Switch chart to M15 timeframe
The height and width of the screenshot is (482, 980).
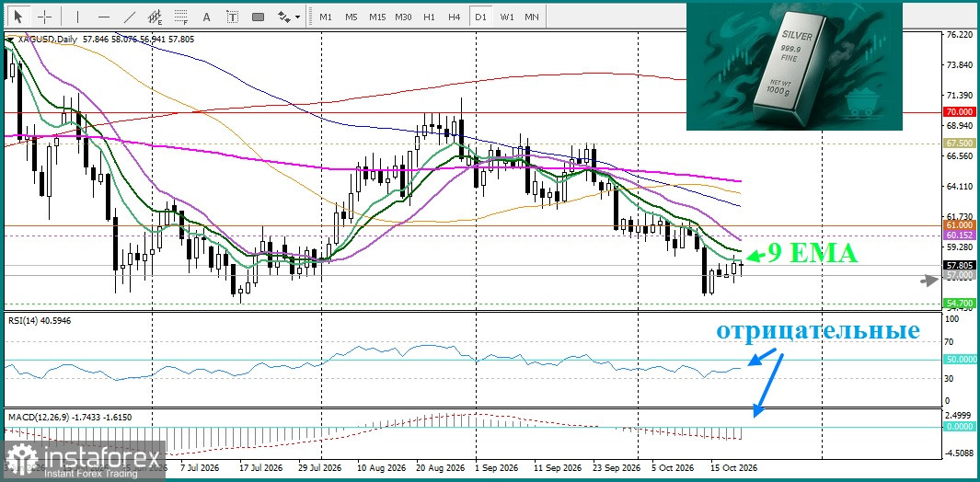tap(377, 17)
